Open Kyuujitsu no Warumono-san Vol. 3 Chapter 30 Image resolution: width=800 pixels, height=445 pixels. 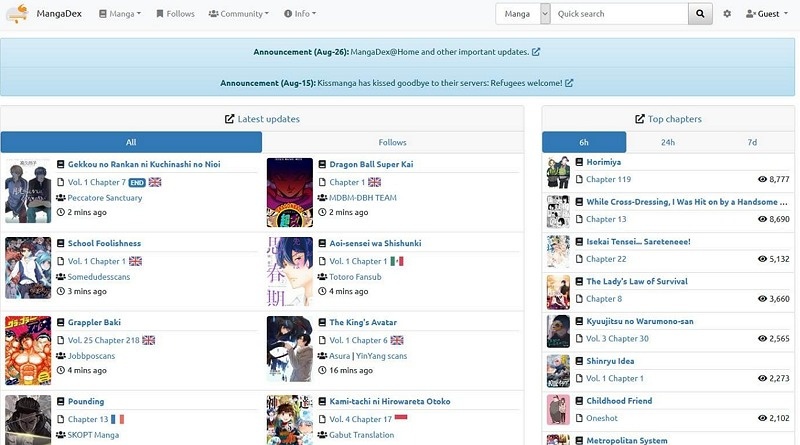pos(617,339)
